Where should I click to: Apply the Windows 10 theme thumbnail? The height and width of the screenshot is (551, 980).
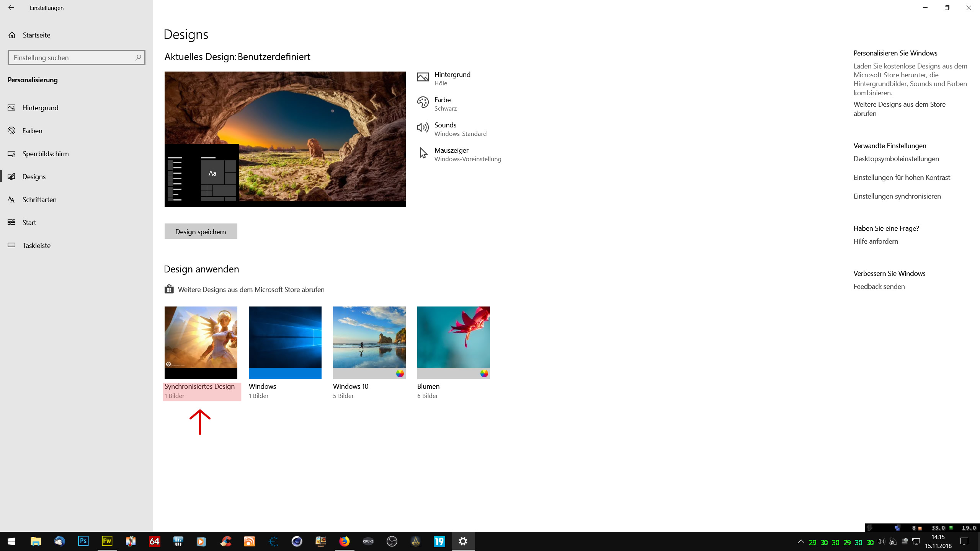tap(369, 342)
